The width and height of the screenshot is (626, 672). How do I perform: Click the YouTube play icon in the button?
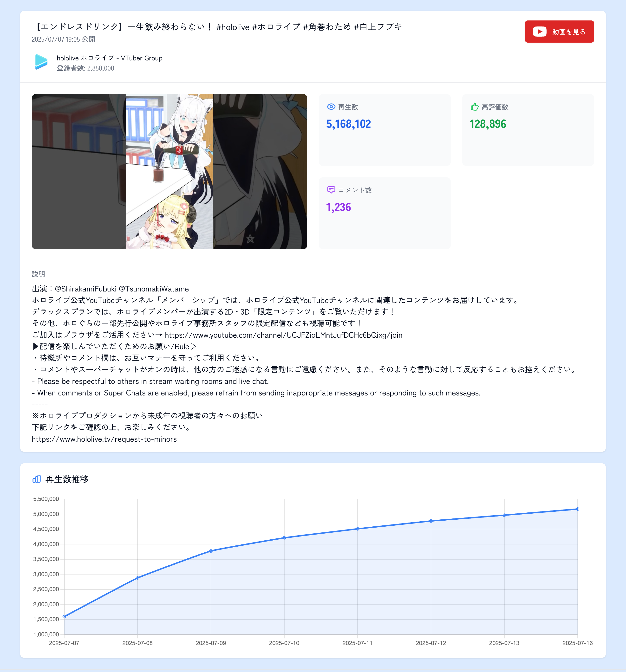(x=539, y=32)
